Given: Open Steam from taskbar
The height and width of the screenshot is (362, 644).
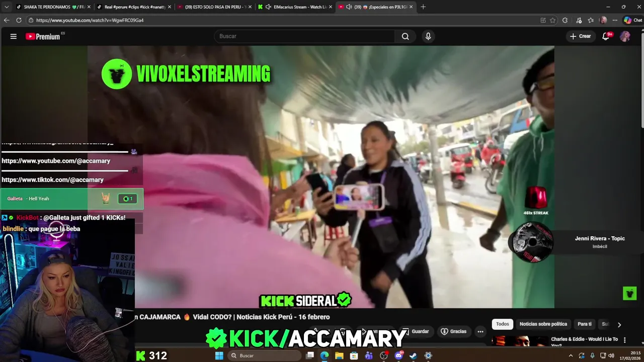Looking at the screenshot, I should (x=413, y=355).
